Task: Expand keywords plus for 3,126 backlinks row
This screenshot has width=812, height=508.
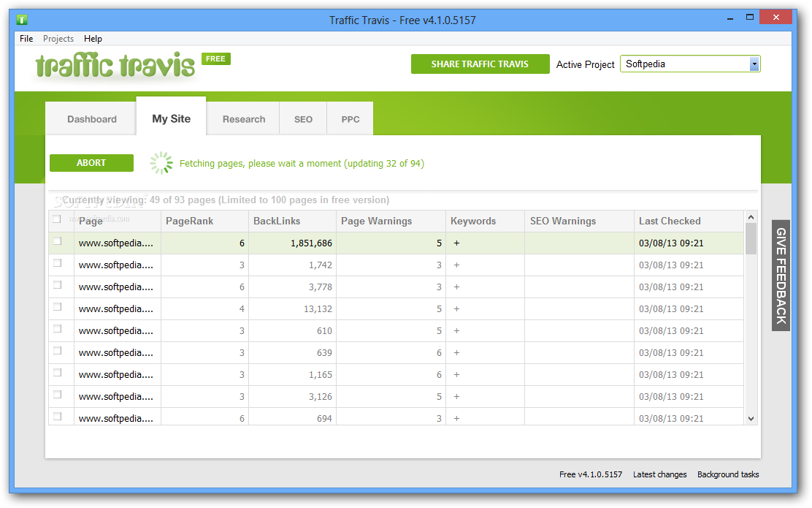Action: (x=456, y=397)
